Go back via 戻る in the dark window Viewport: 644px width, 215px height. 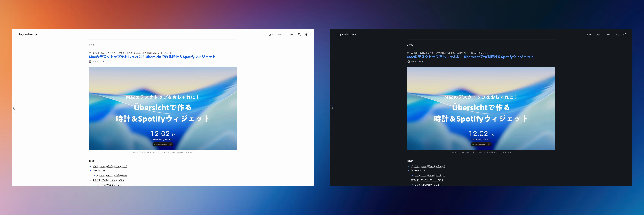(x=410, y=45)
